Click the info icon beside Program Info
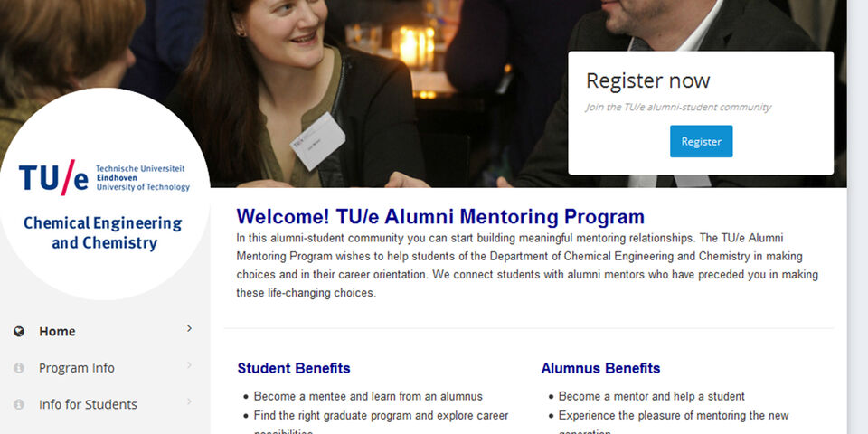868x434 pixels. (x=19, y=368)
